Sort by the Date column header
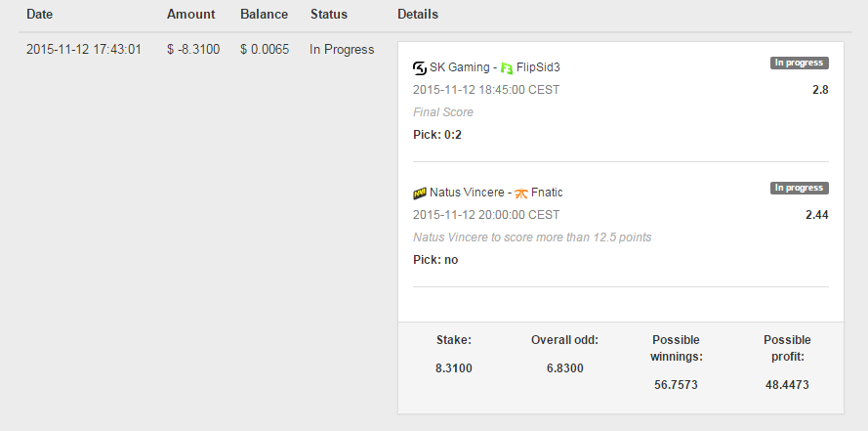Viewport: 868px width, 431px height. pos(39,15)
